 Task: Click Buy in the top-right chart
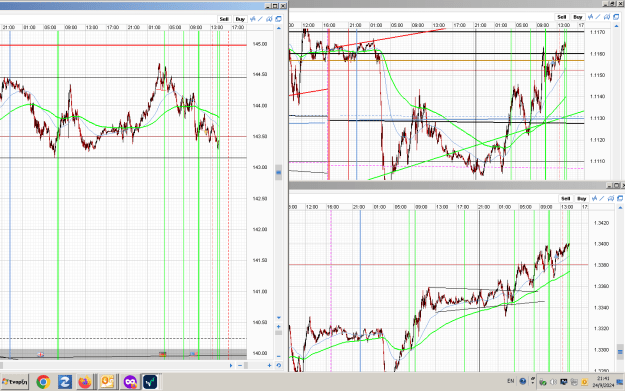tap(578, 17)
